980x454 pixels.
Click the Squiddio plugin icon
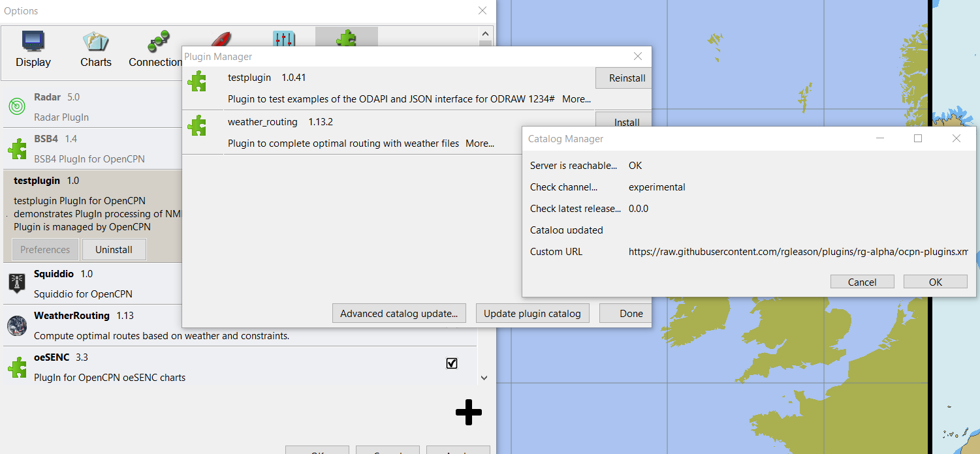pyautogui.click(x=17, y=283)
